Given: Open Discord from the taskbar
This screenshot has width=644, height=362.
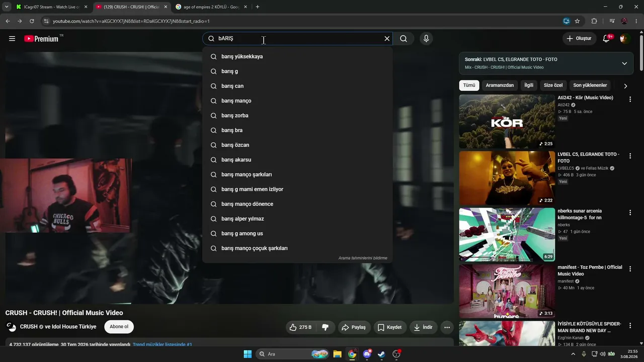Looking at the screenshot, I should point(367,354).
